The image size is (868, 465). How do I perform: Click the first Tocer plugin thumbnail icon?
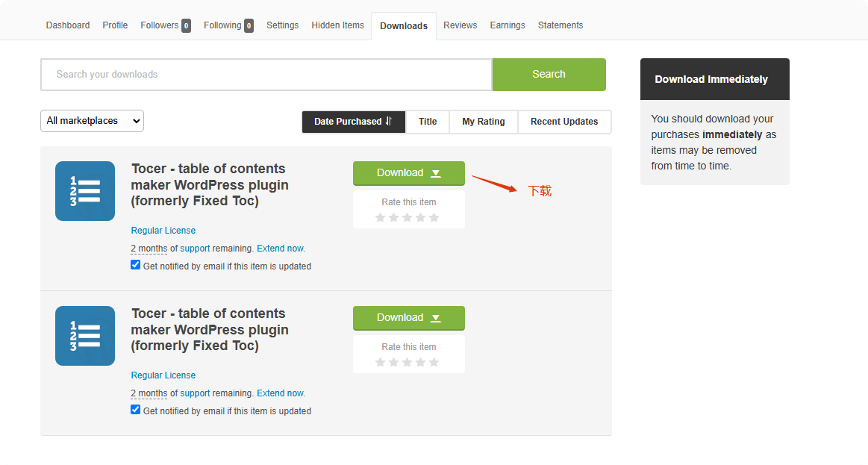[85, 191]
